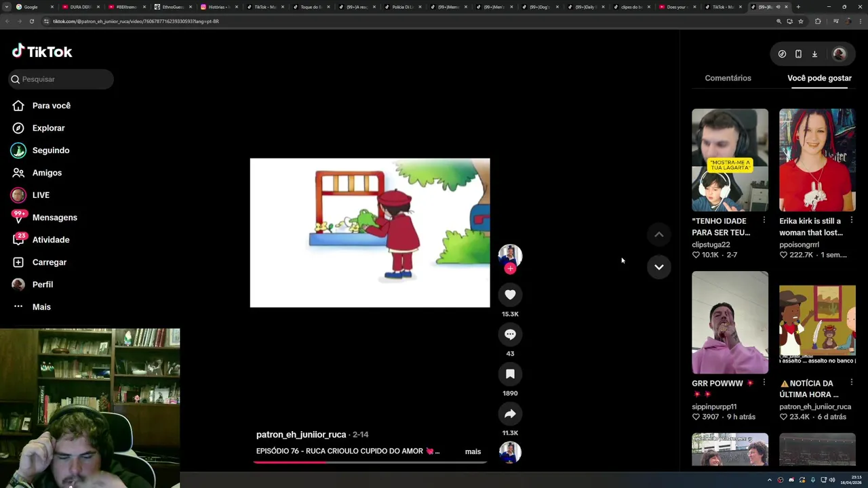
Task: Click the ppoisongrrrl creator name
Action: (799, 245)
